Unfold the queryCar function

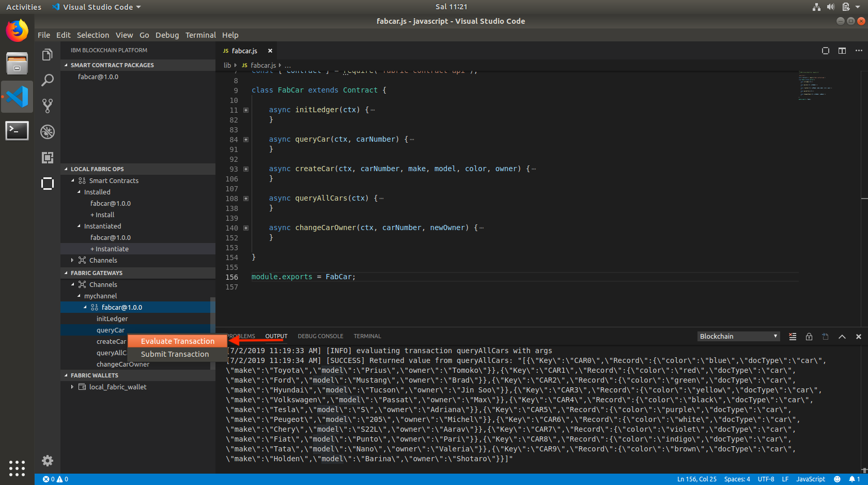(246, 140)
